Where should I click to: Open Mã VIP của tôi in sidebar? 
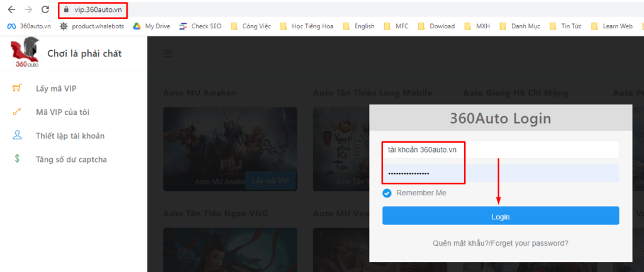click(62, 112)
